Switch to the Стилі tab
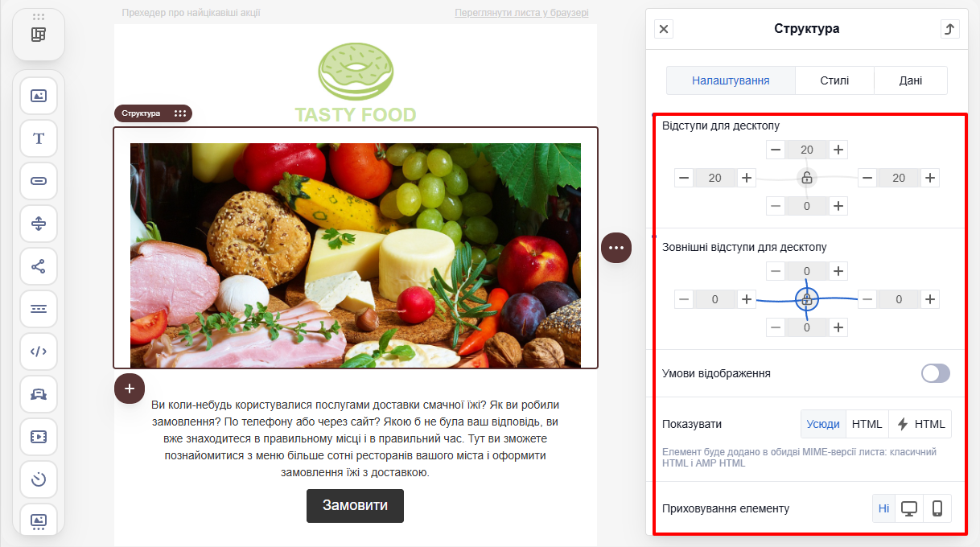 click(x=835, y=80)
